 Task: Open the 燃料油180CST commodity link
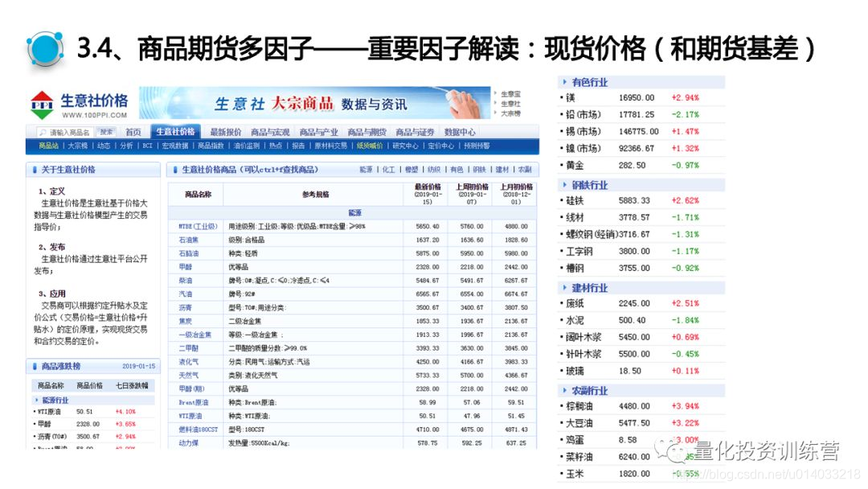(x=199, y=429)
